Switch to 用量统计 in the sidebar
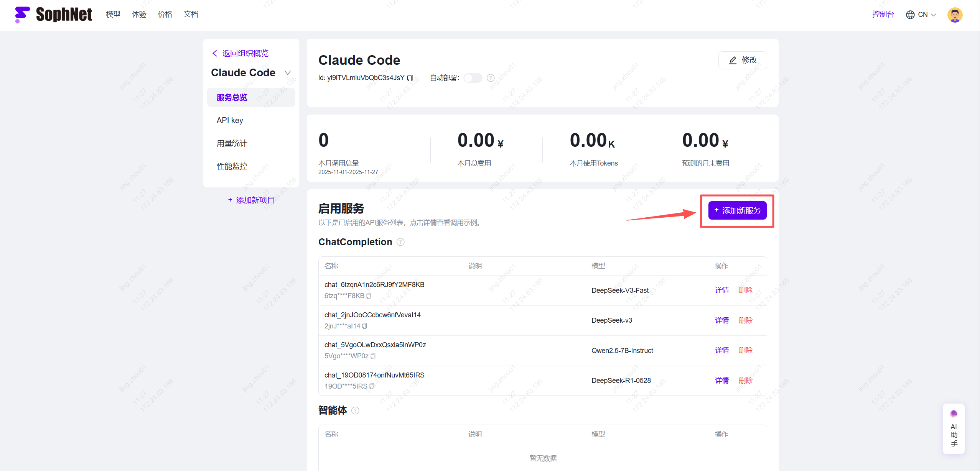The image size is (980, 471). (232, 143)
